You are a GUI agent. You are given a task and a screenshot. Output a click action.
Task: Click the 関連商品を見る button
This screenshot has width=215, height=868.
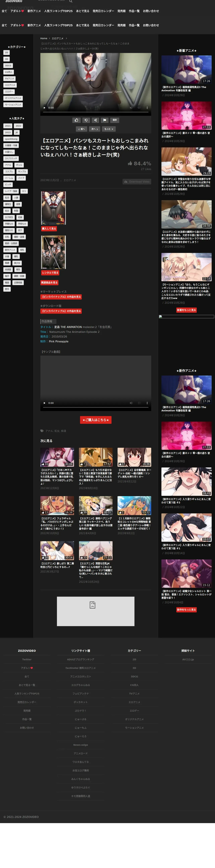(50, 283)
